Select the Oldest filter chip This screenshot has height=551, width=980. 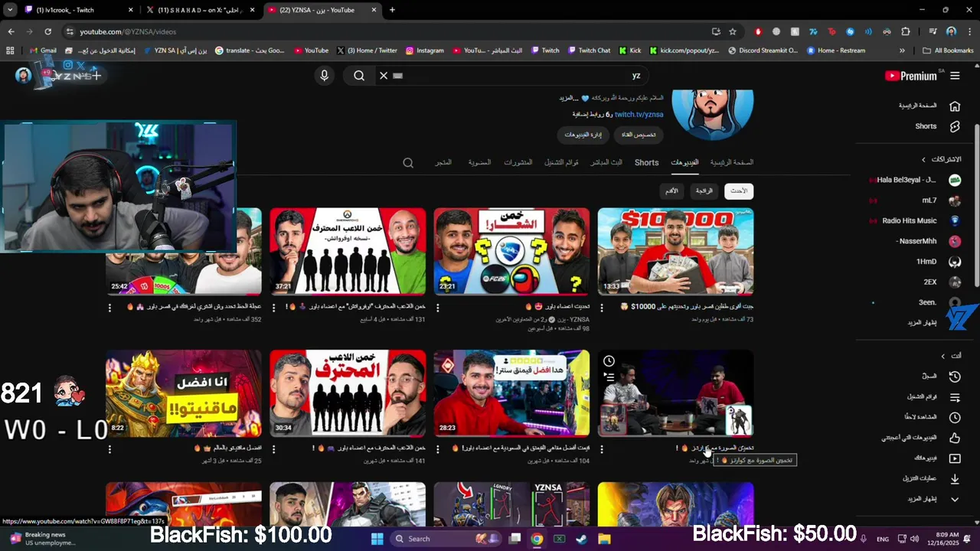[x=671, y=191]
